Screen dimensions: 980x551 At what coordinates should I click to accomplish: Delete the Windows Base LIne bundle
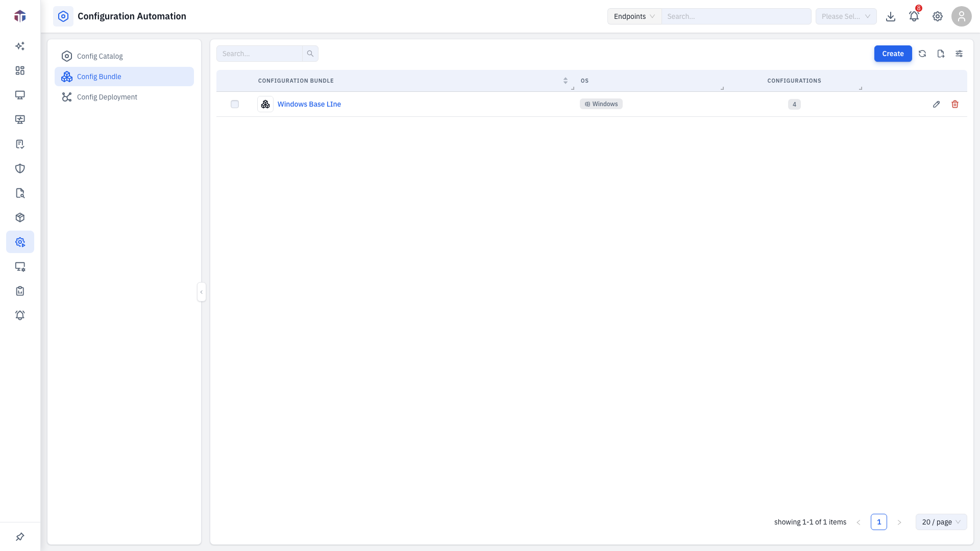(955, 104)
